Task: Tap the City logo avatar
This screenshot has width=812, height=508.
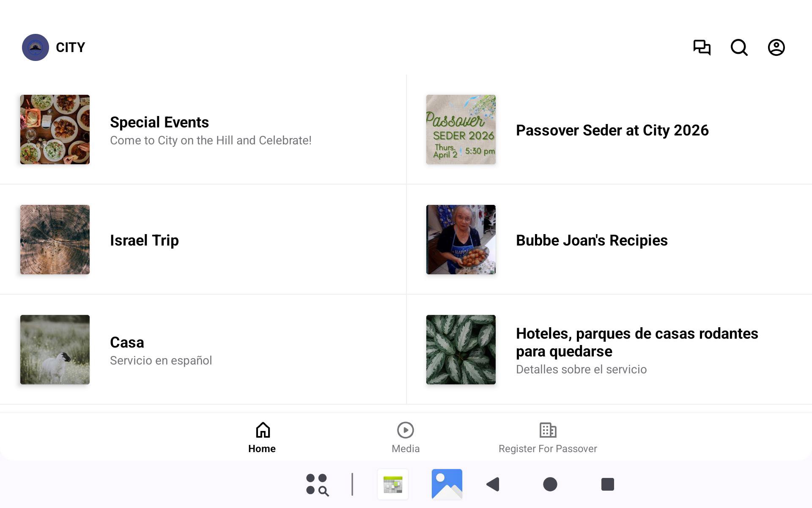Action: point(36,47)
